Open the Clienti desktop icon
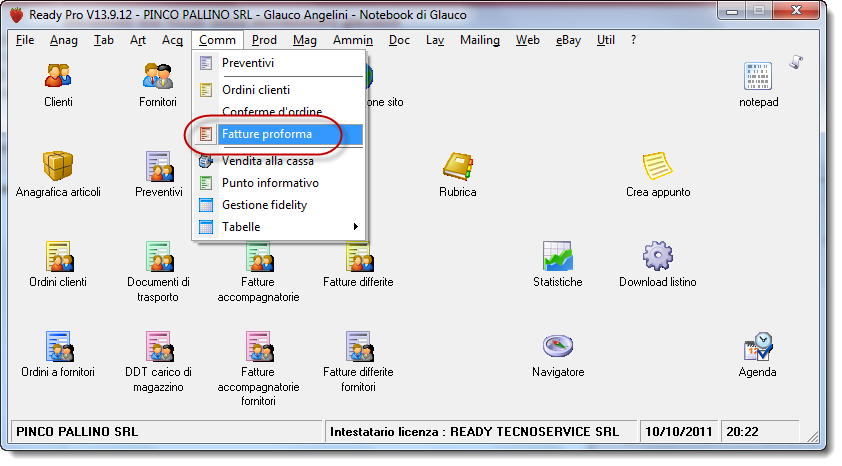This screenshot has height=466, width=842. pos(58,76)
